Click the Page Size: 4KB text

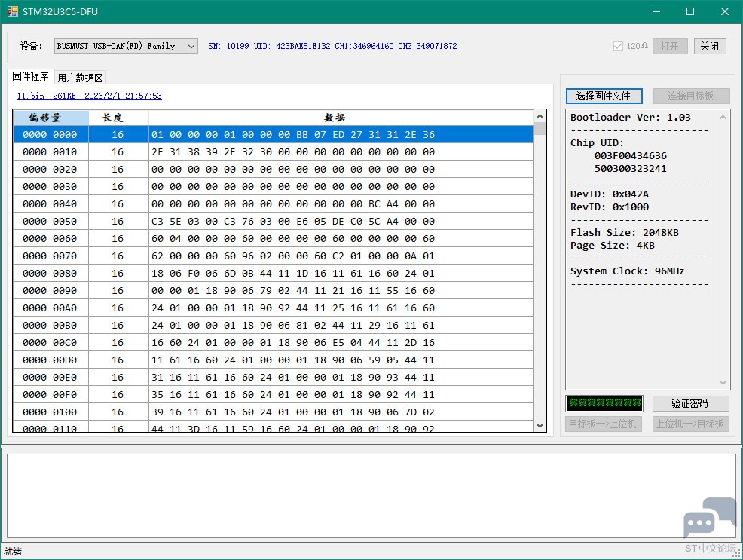[612, 246]
